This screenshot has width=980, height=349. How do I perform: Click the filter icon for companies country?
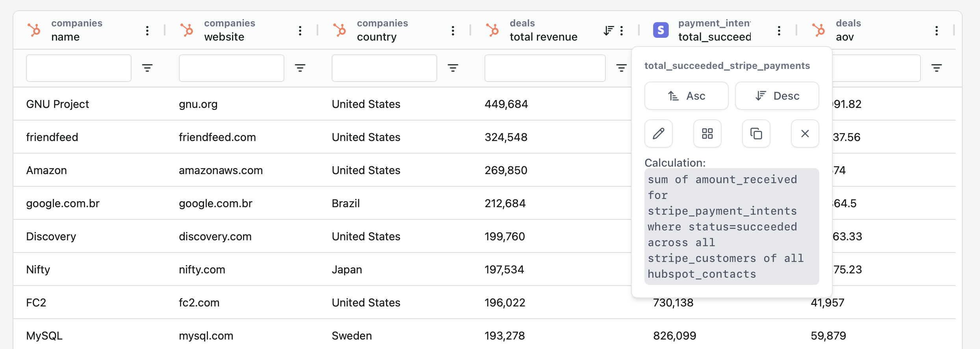[453, 68]
